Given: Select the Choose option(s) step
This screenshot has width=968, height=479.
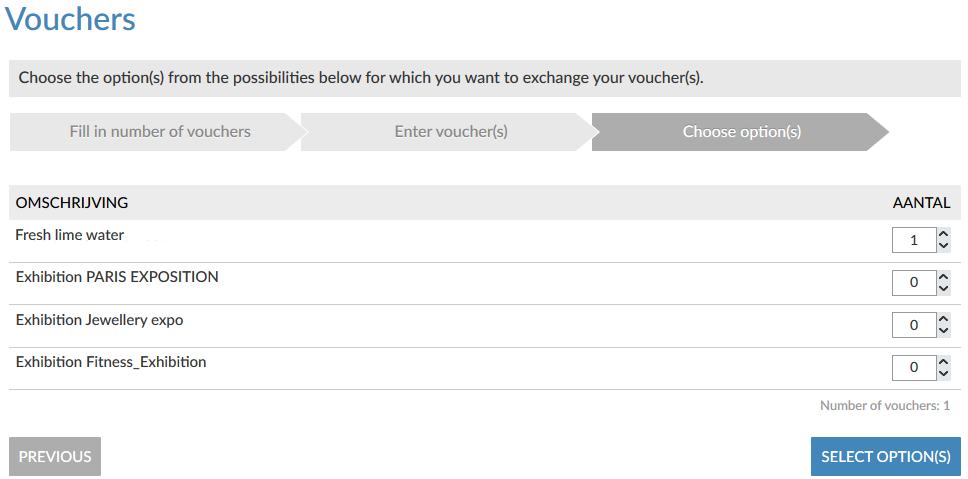Looking at the screenshot, I should click(741, 132).
